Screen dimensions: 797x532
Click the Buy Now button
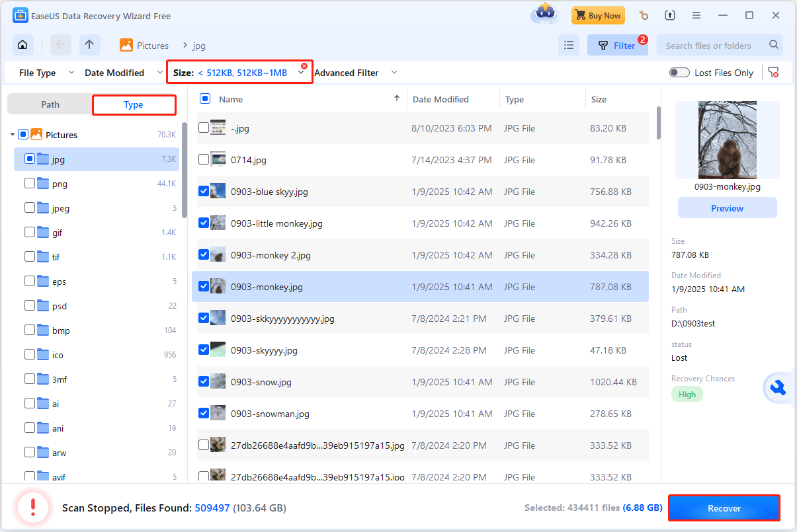(597, 15)
